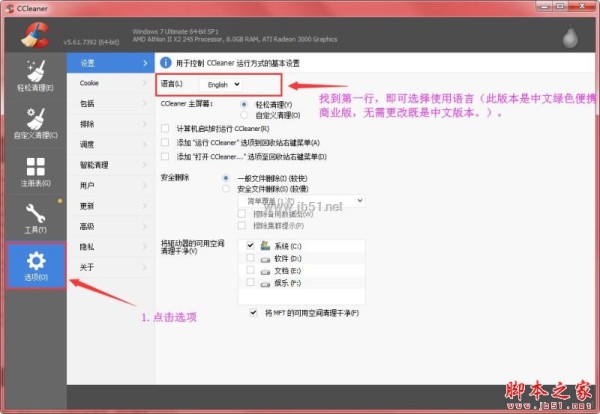Select the 安全文件删除 (secure deletion) radio option

click(228, 188)
